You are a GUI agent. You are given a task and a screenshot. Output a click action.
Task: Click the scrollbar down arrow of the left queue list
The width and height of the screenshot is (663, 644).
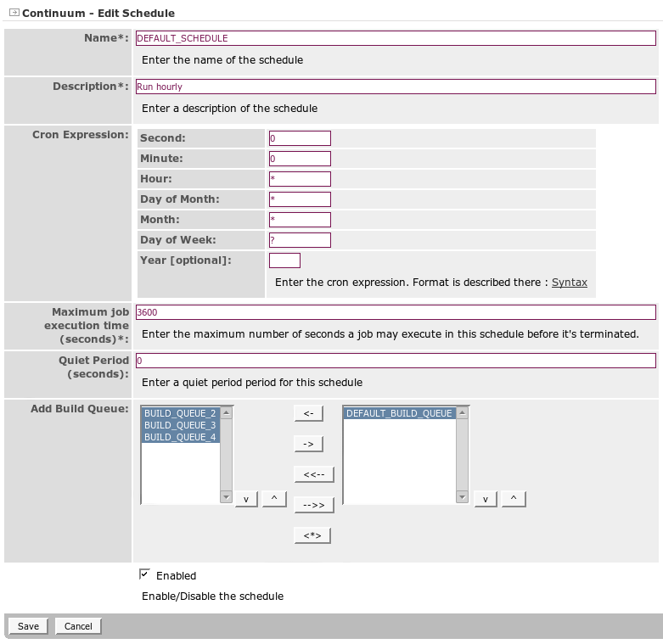point(226,496)
